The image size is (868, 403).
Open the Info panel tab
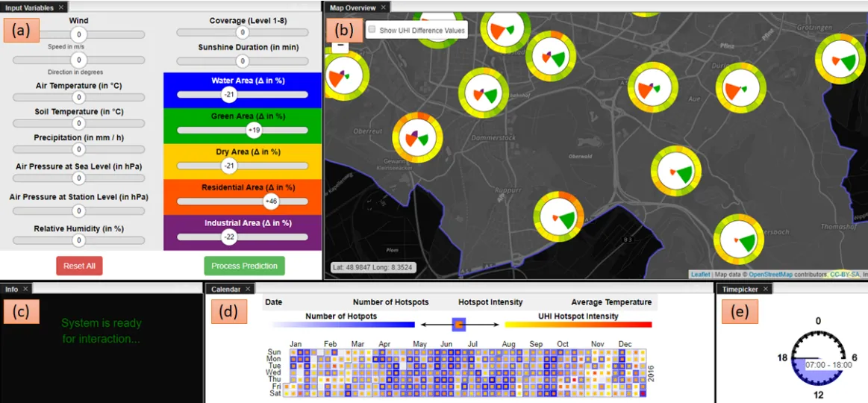pos(11,288)
